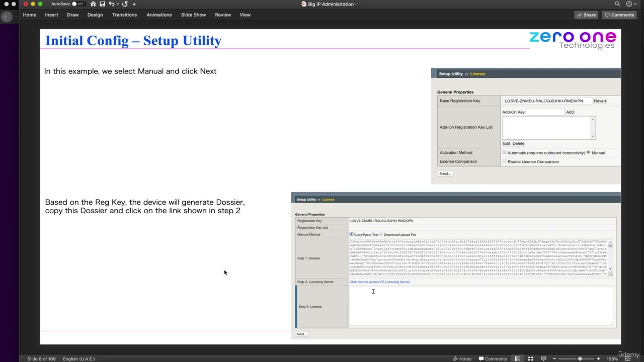Click the Add-On Key input box
The width and height of the screenshot is (644, 362).
(545, 112)
